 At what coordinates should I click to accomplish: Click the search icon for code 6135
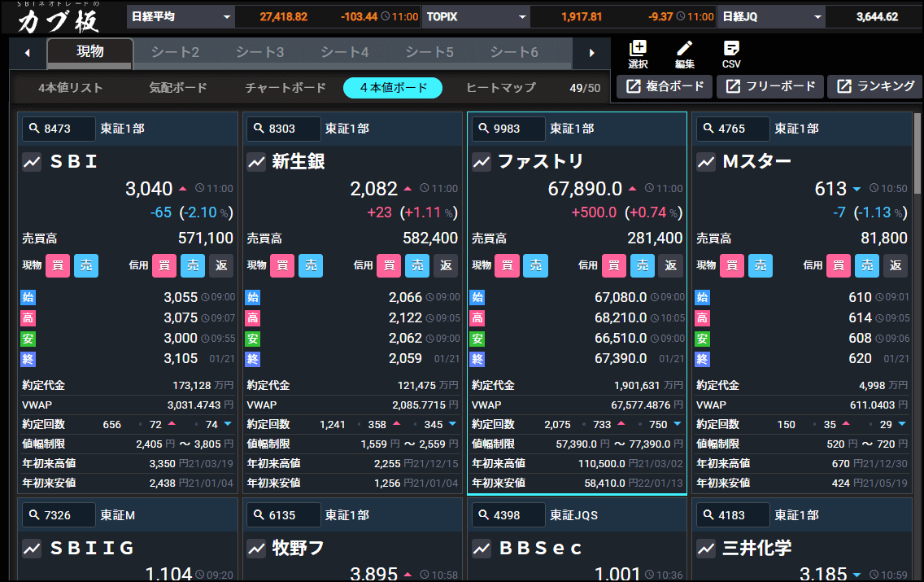click(x=259, y=514)
